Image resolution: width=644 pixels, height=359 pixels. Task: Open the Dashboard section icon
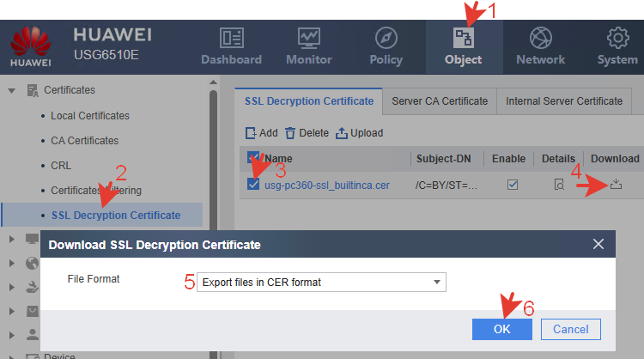[x=232, y=38]
